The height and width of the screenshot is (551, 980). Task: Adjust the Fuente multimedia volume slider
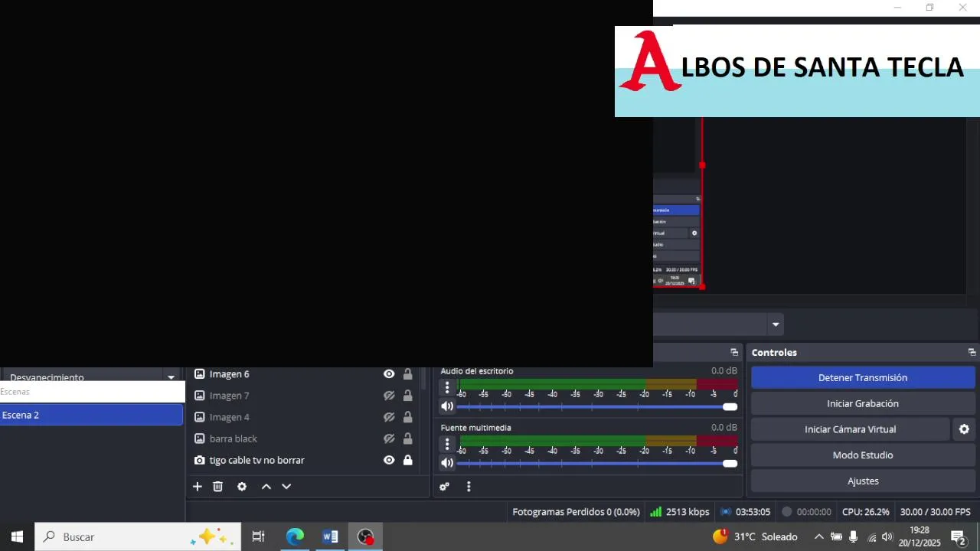click(597, 463)
